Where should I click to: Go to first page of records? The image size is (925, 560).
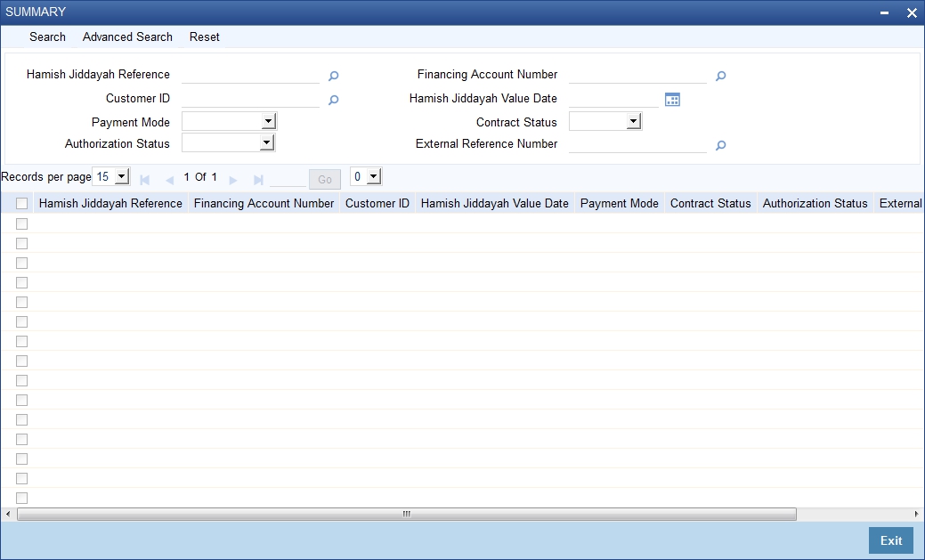(x=144, y=180)
